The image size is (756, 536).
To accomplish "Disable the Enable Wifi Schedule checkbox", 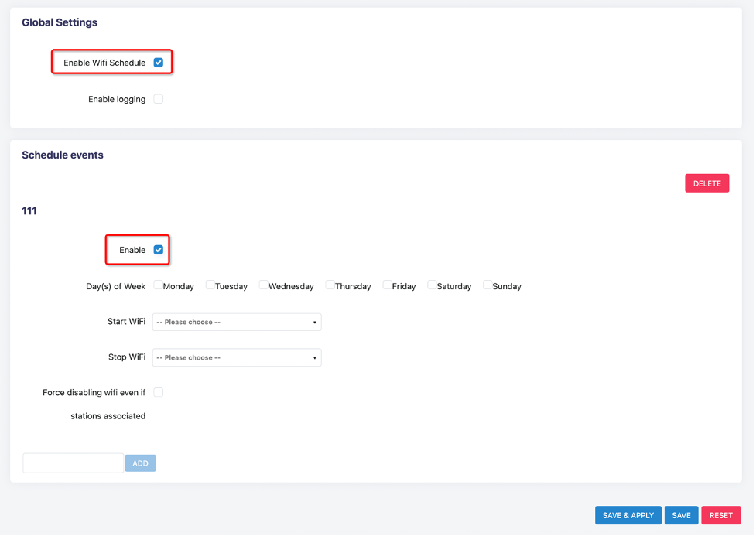I will [158, 60].
